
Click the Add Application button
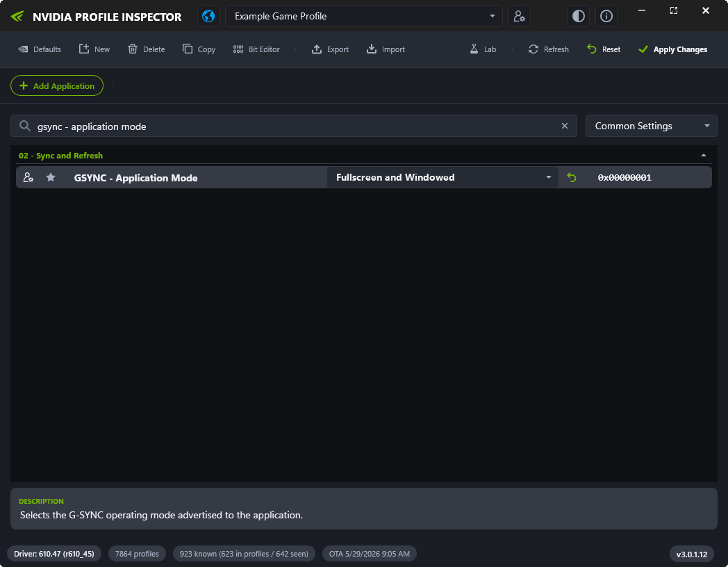click(x=57, y=86)
